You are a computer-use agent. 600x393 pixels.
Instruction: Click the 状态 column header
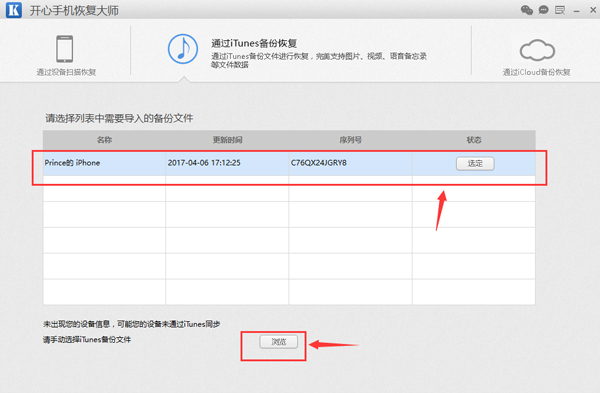coord(474,140)
